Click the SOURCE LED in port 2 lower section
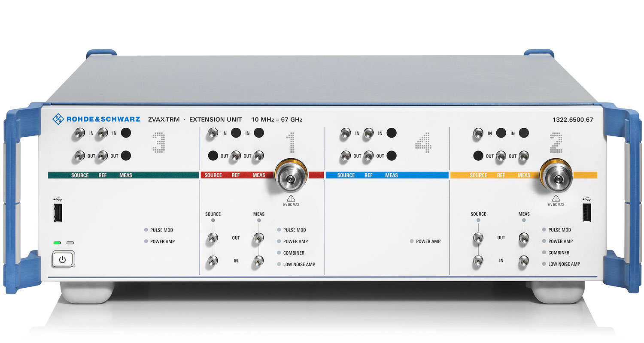The image size is (644, 343). coord(478,220)
